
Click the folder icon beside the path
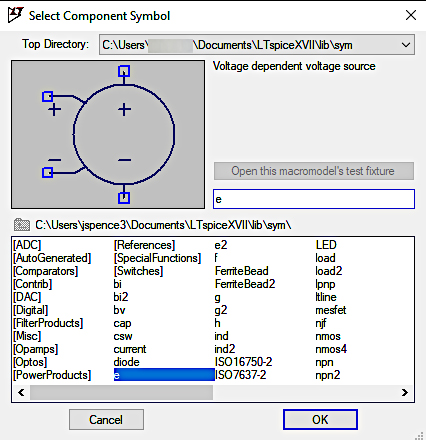coord(22,225)
